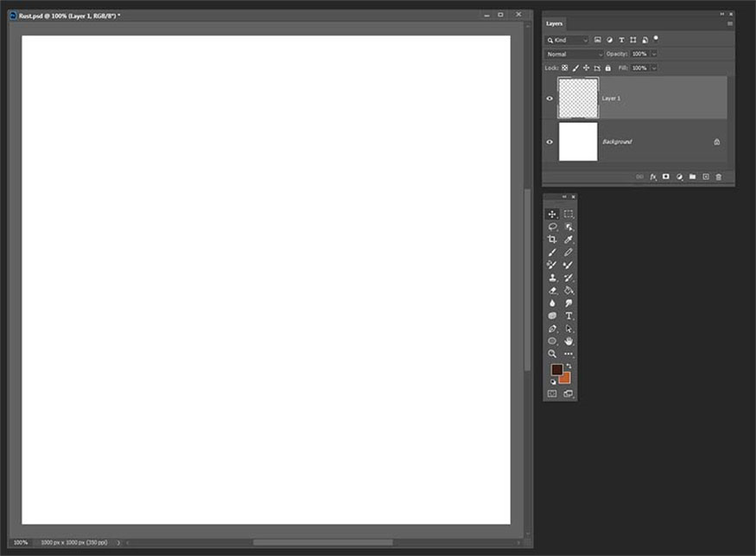Select the Move tool
Image resolution: width=756 pixels, height=556 pixels.
[x=552, y=214]
